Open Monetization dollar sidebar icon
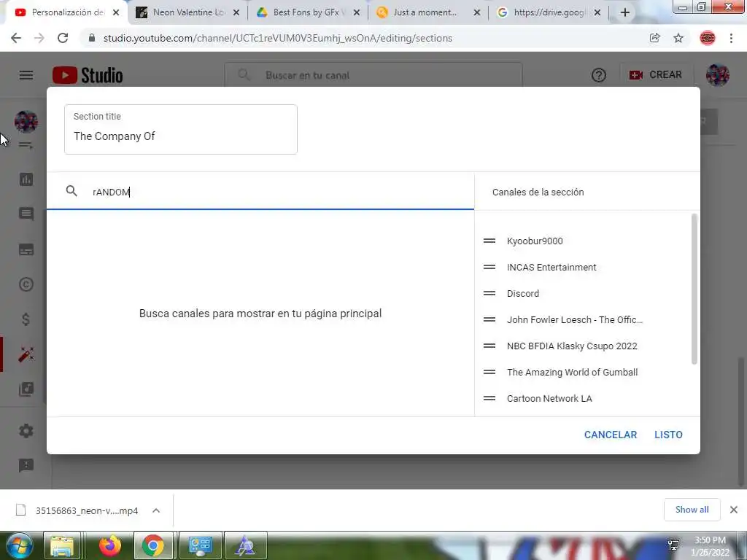This screenshot has width=747, height=560. 26,319
